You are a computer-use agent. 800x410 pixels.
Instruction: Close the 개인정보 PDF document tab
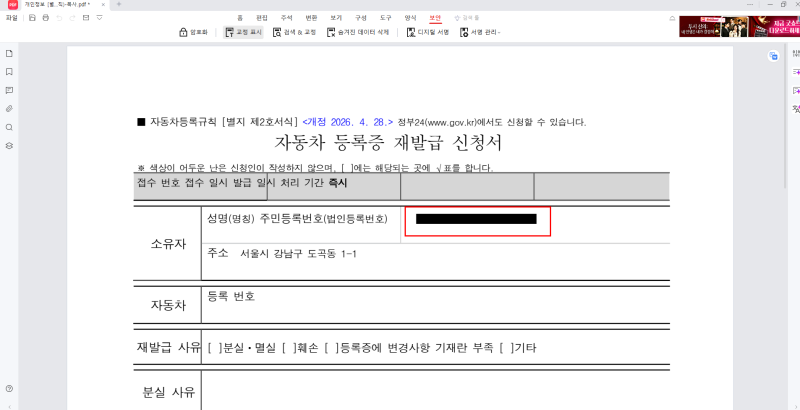tap(103, 4)
